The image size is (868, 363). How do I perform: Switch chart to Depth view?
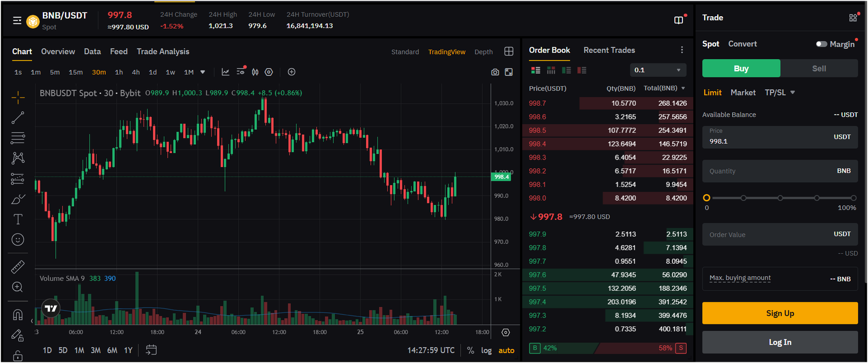click(x=483, y=52)
